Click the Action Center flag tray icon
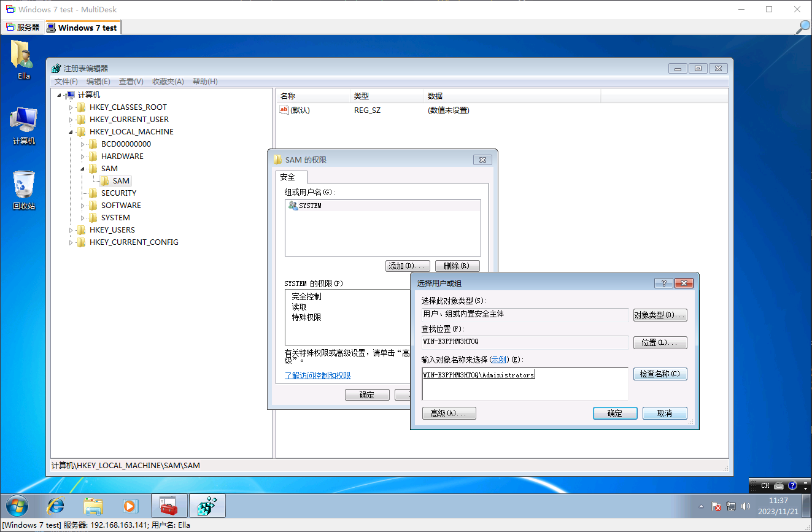Screen dimensions: 812x532 point(716,507)
